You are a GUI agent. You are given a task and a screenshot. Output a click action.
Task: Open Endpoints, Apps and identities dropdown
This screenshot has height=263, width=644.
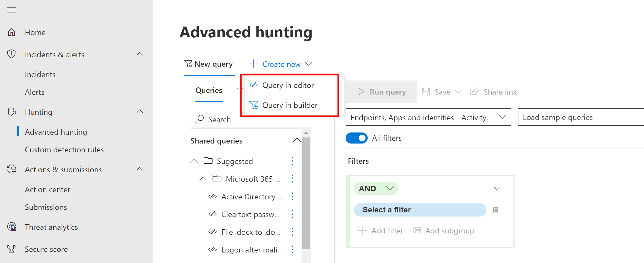[428, 117]
